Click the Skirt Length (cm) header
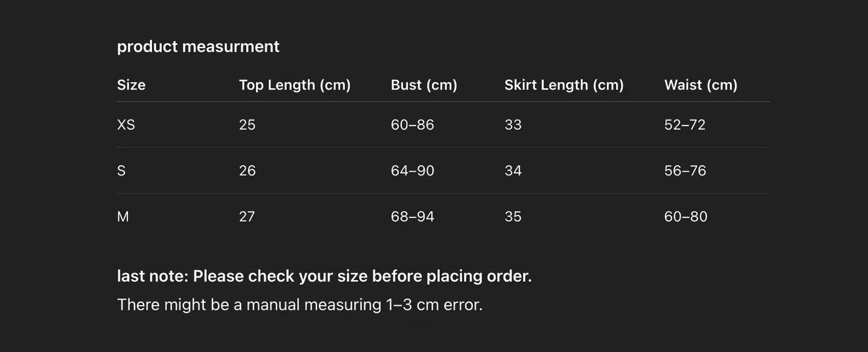The image size is (868, 352). coord(564,85)
